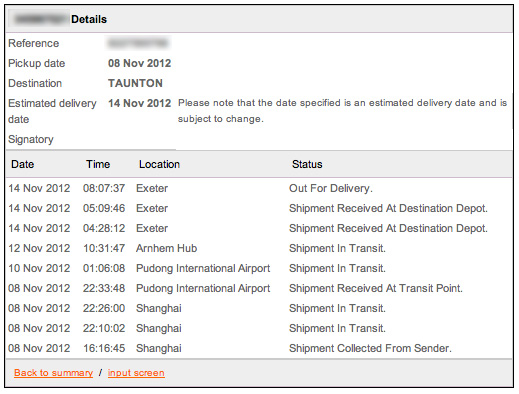This screenshot has height=394, width=519.
Task: Click the estimated delivery date note text
Action: (342, 111)
